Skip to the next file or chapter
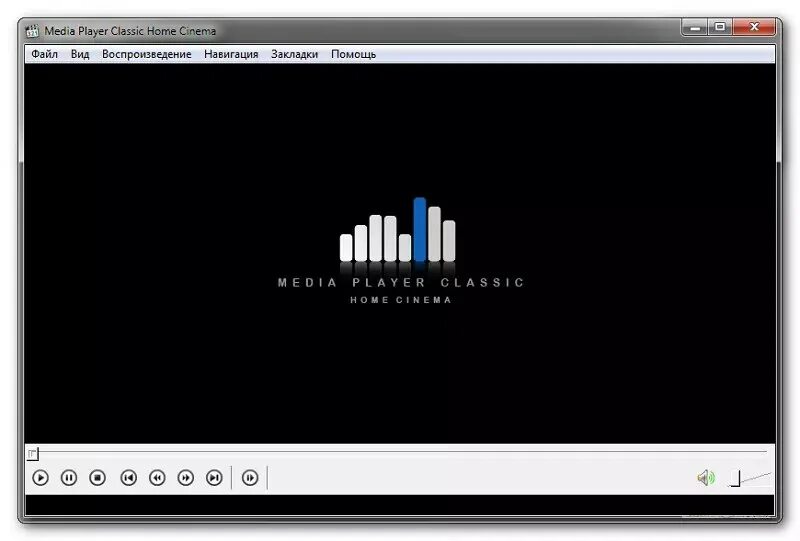Image resolution: width=800 pixels, height=541 pixels. coord(214,478)
